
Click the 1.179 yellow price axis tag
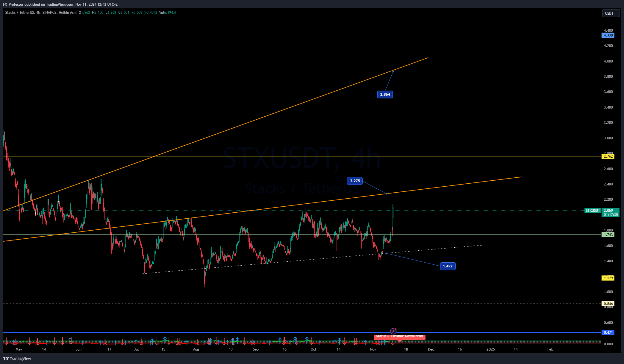(x=608, y=278)
